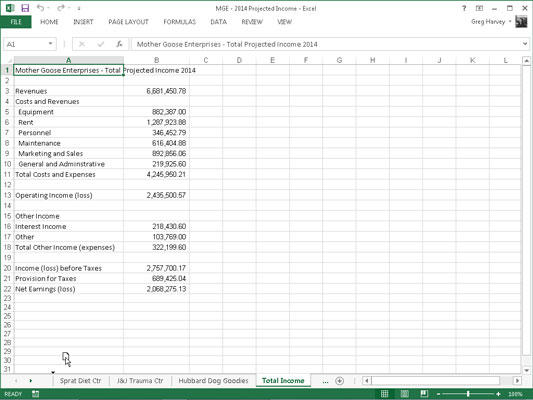Viewport: 533px width, 400px height.
Task: Click the New Sheet plus icon
Action: (339, 381)
